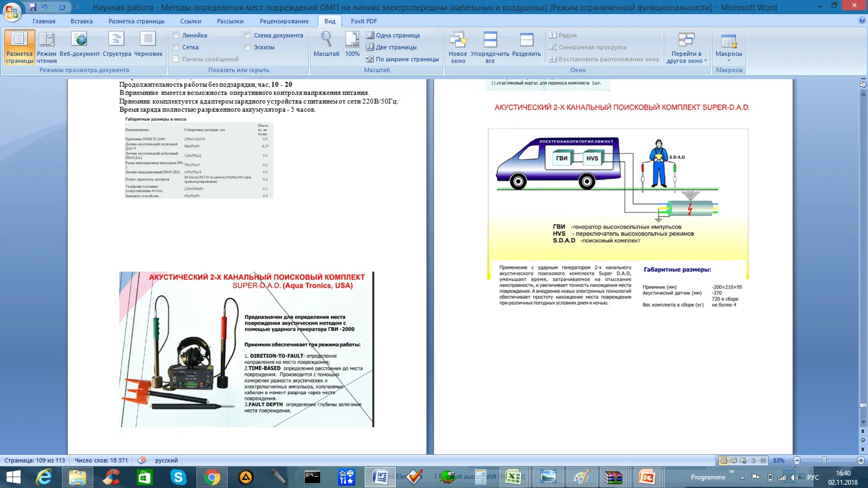Select Full Screen Reading status bar icon

[733, 460]
